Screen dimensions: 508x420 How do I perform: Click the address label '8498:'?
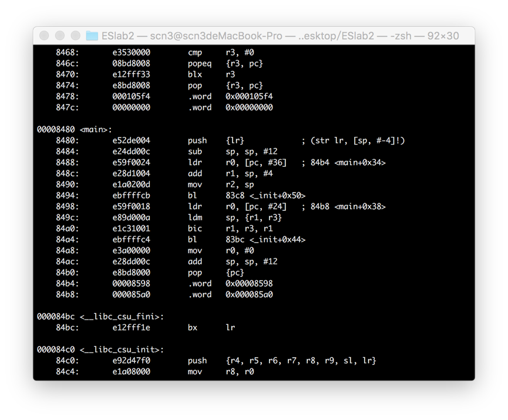(68, 207)
